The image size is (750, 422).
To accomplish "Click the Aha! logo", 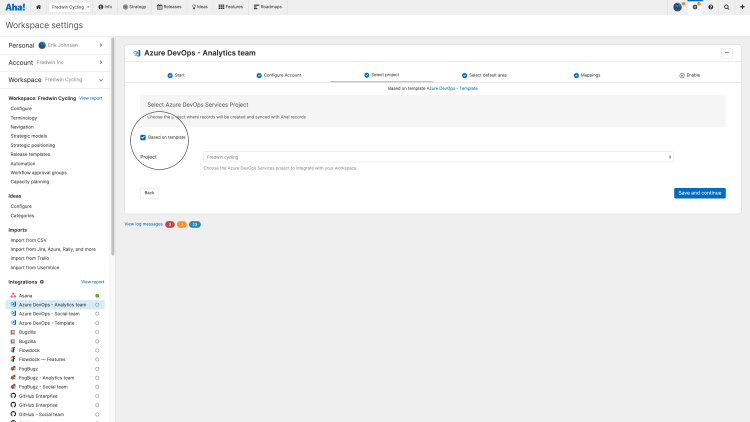I will click(x=15, y=7).
